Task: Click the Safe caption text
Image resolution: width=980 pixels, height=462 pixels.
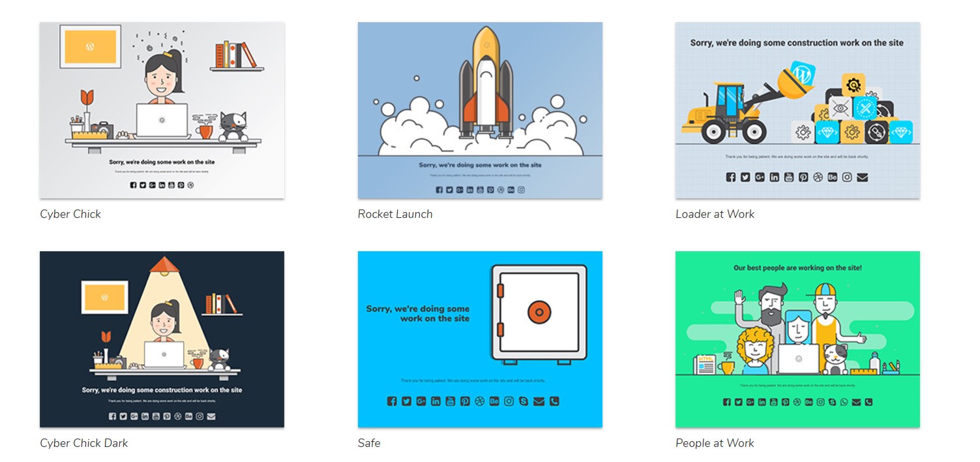Action: click(369, 443)
